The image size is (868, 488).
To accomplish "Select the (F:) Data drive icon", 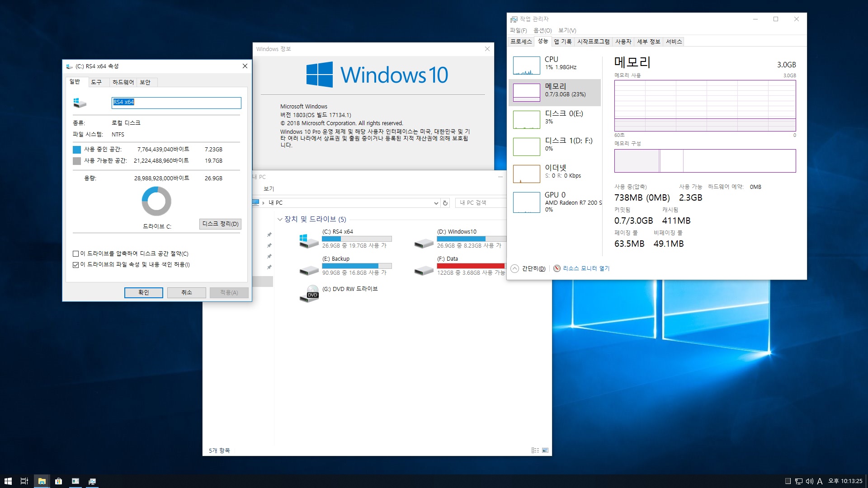I will 424,270.
